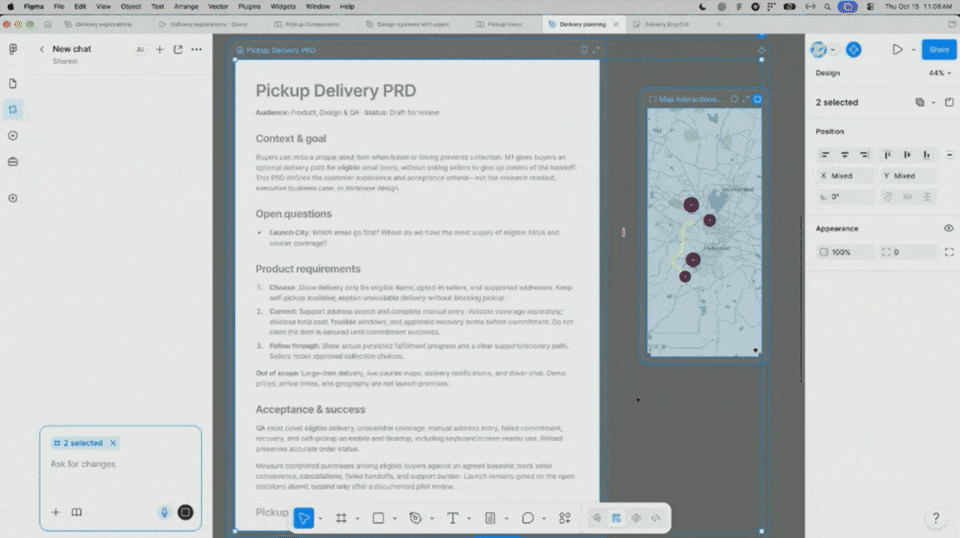The width and height of the screenshot is (960, 538).
Task: Open the File menu
Action: pyautogui.click(x=59, y=7)
